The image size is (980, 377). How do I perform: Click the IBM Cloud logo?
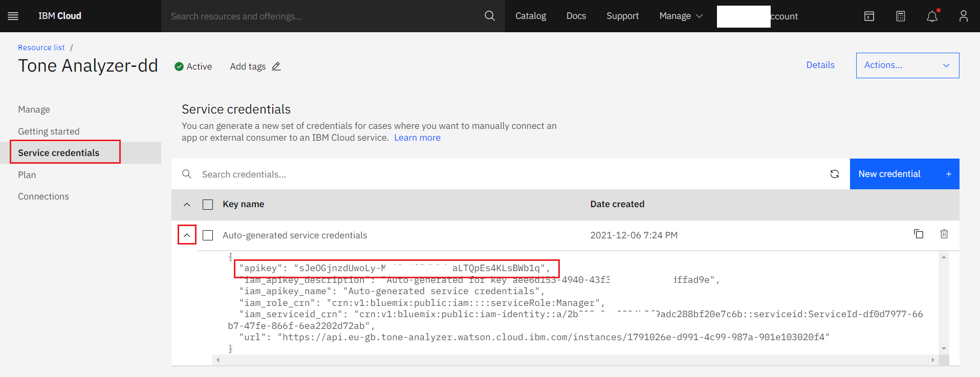coord(60,16)
